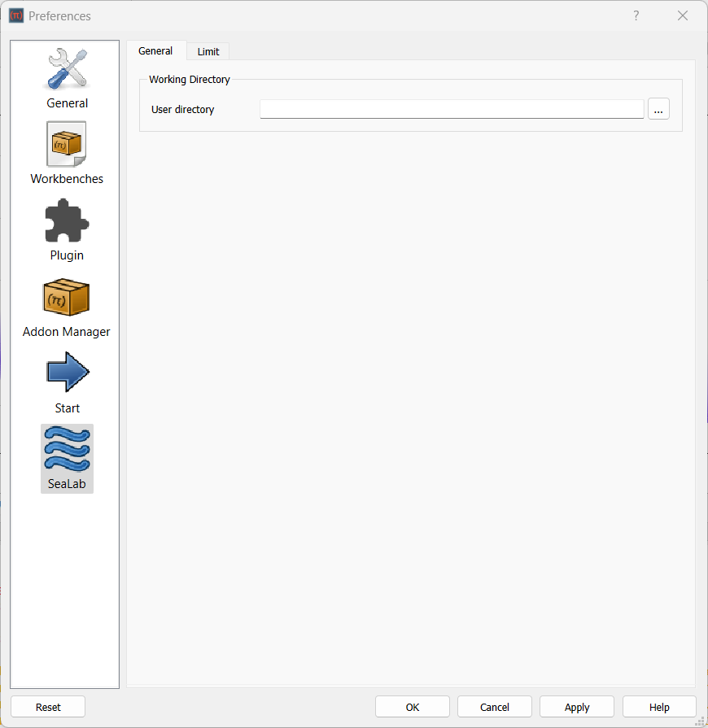The height and width of the screenshot is (728, 708).
Task: Switch to the Limit tab
Action: (x=208, y=50)
